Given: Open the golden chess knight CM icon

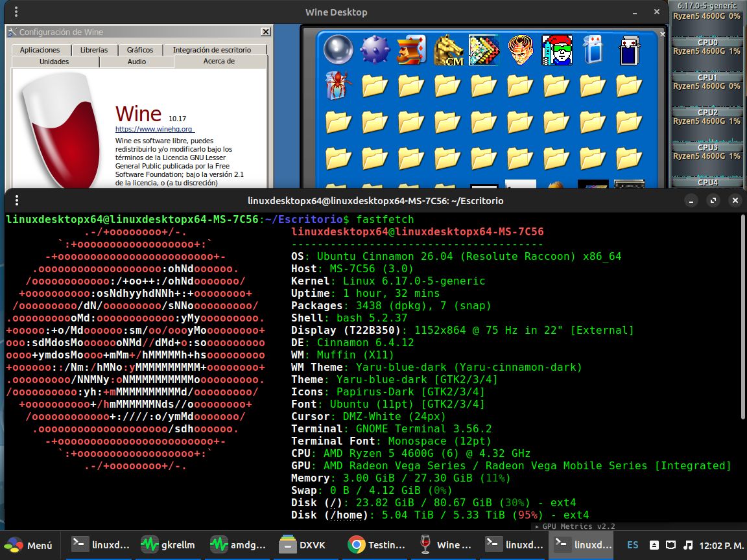Looking at the screenshot, I should 447,50.
